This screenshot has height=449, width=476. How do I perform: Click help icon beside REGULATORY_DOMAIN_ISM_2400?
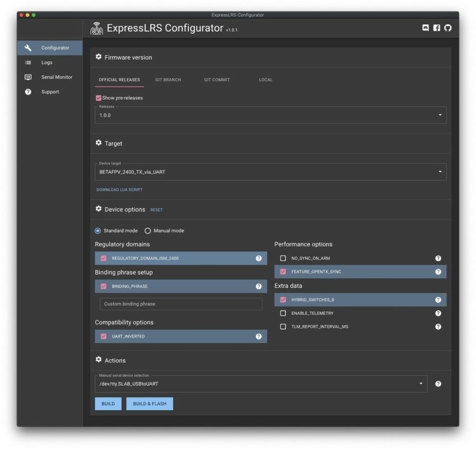[258, 258]
